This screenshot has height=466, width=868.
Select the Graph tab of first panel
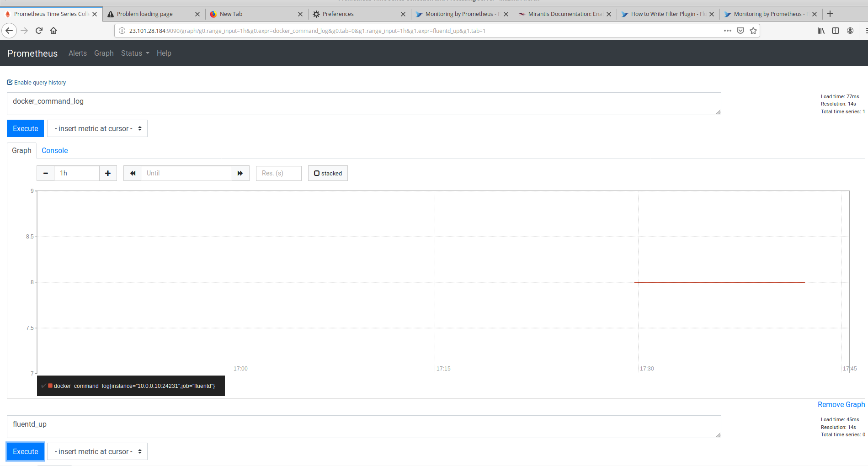[21, 150]
